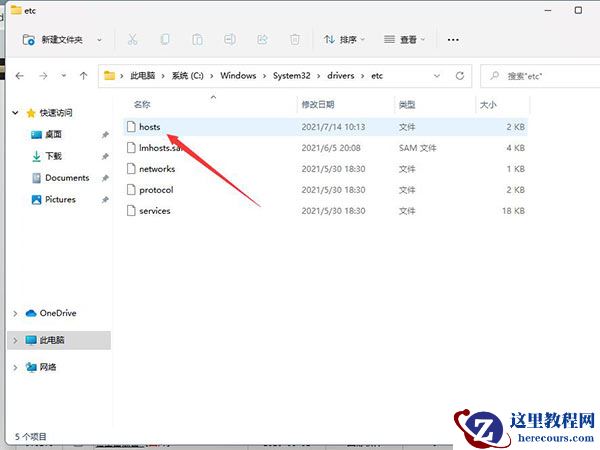Click drivers breadcrumb in address bar
This screenshot has width=600, height=450.
point(341,76)
